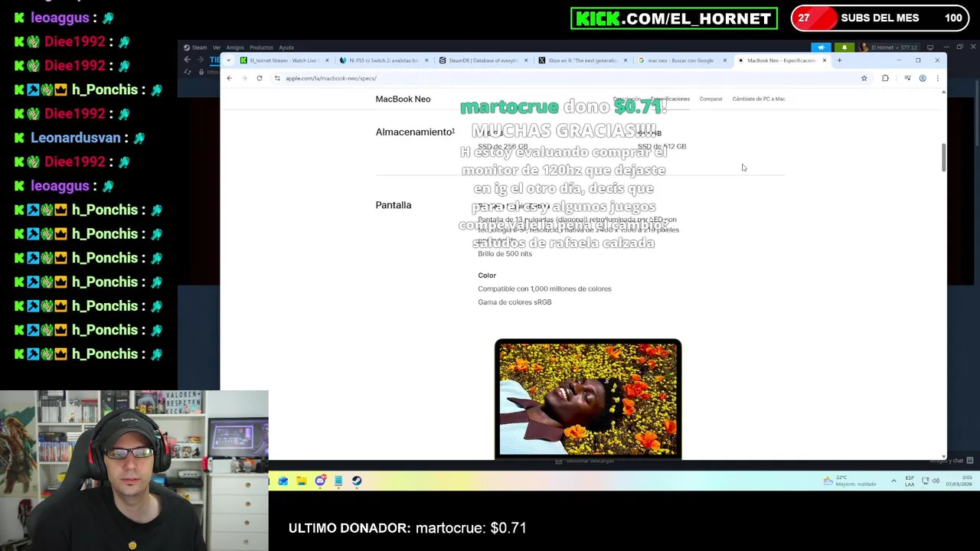The image size is (980, 551).
Task: Open Outlook icon on taskbar
Action: pyautogui.click(x=283, y=481)
